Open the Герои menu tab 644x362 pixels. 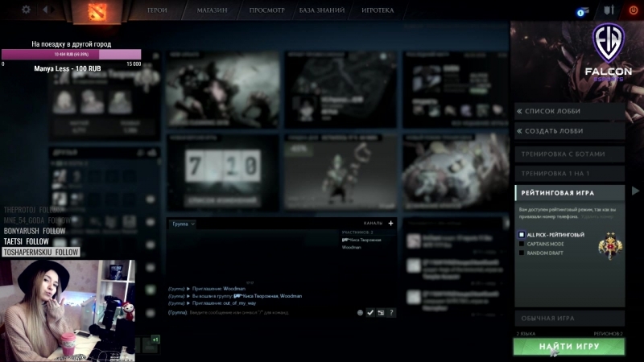(x=158, y=10)
